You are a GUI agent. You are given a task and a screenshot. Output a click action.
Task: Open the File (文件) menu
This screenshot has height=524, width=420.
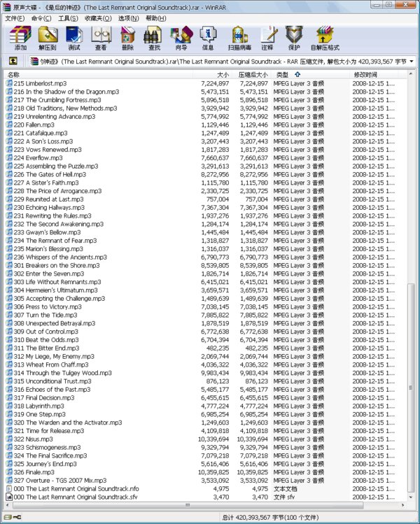(x=15, y=18)
